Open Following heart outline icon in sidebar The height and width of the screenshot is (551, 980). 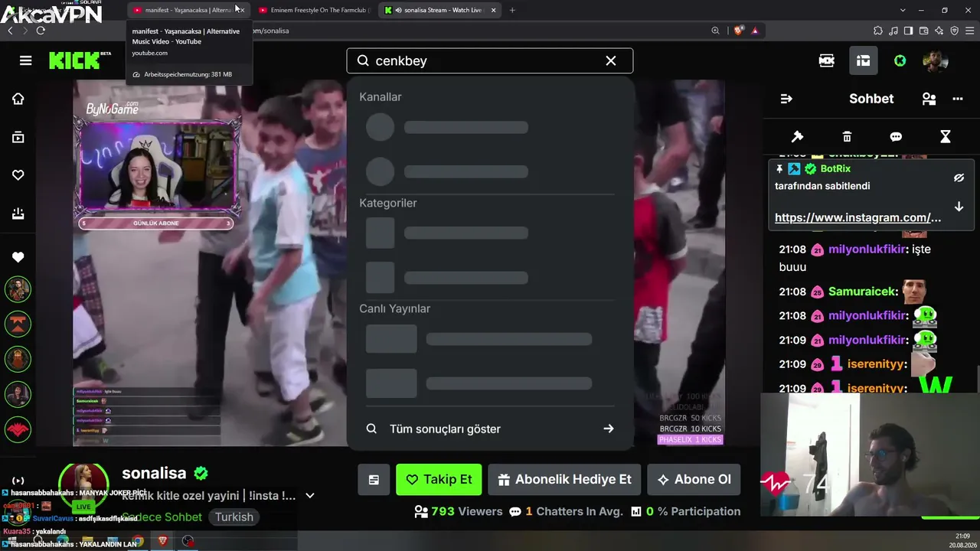tap(18, 175)
